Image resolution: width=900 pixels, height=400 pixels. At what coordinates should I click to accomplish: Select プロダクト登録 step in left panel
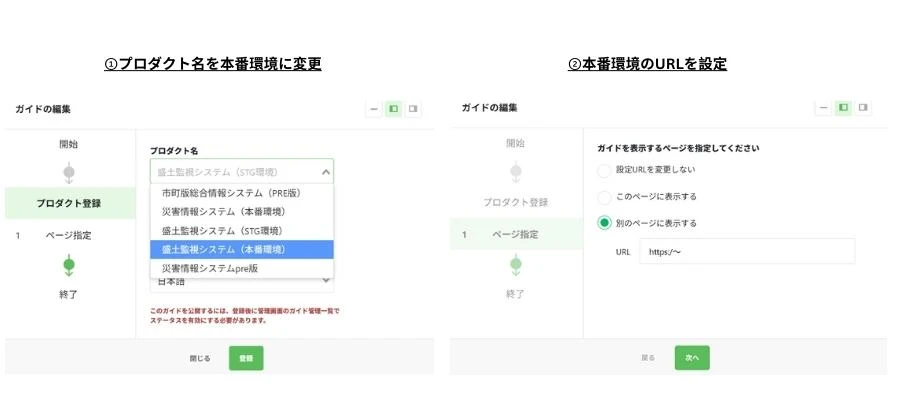tap(71, 203)
